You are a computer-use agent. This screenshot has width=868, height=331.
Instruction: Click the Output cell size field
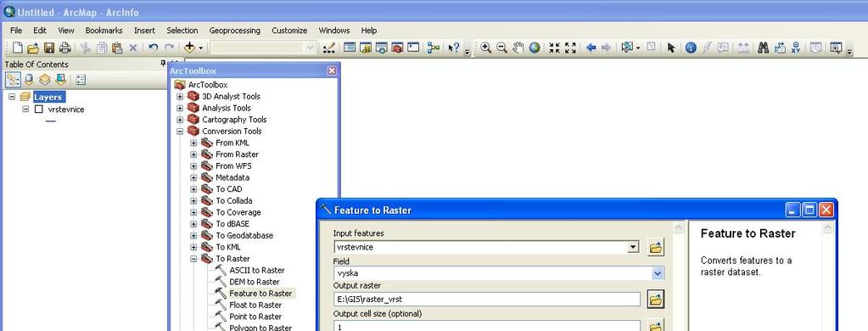click(486, 326)
